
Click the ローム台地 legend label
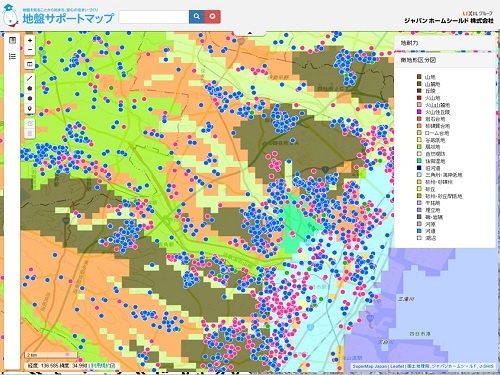coord(437,133)
